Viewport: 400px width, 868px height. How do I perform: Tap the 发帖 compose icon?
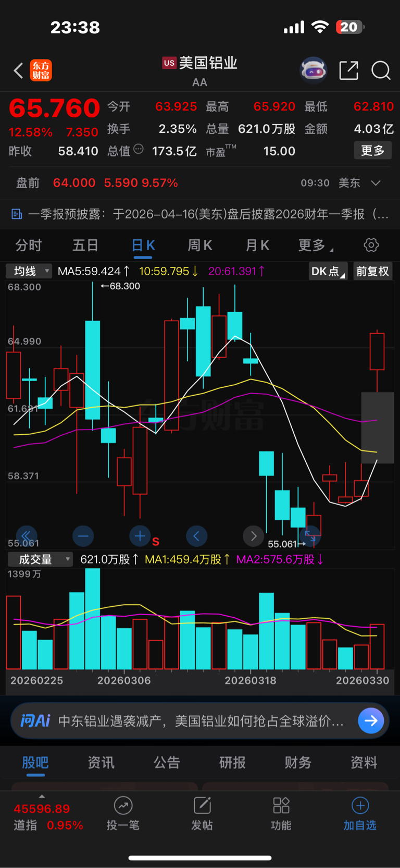click(x=202, y=806)
